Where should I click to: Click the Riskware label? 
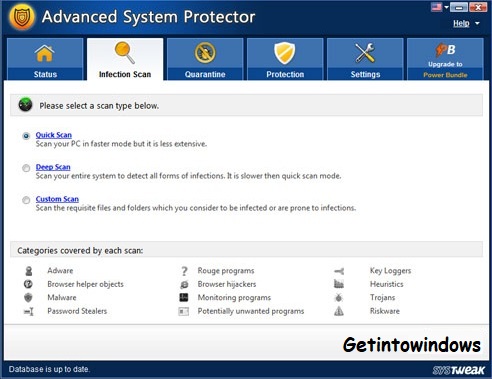(x=385, y=311)
